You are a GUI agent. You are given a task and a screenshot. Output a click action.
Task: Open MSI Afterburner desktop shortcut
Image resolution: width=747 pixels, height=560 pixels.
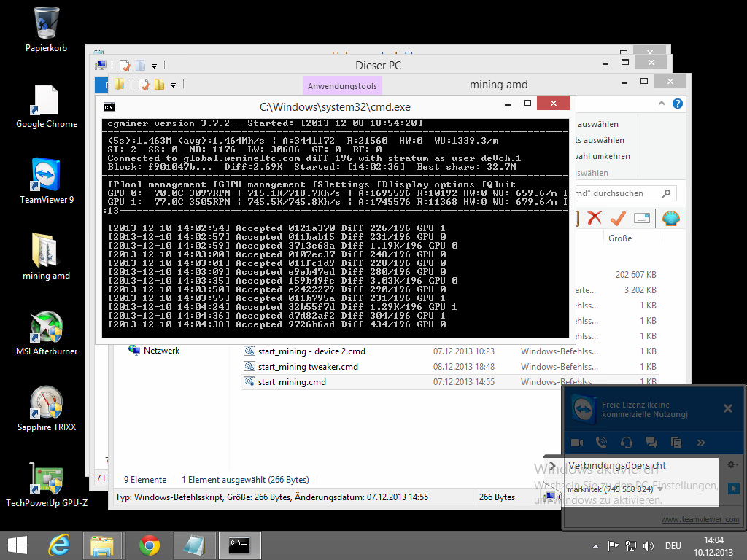tap(47, 332)
